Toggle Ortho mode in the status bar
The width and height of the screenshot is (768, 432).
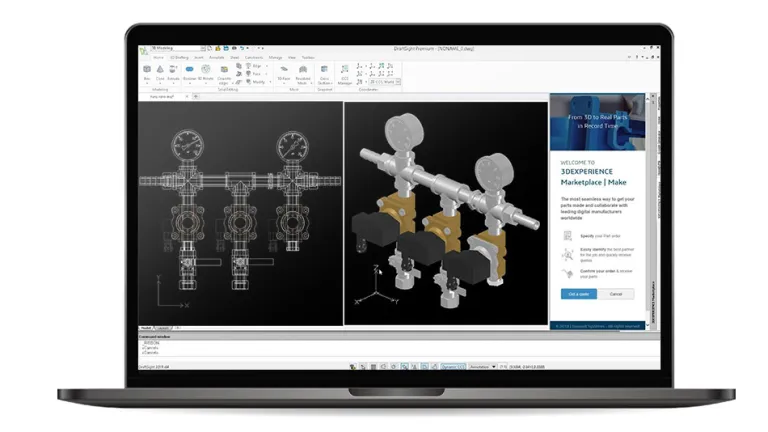[384, 366]
